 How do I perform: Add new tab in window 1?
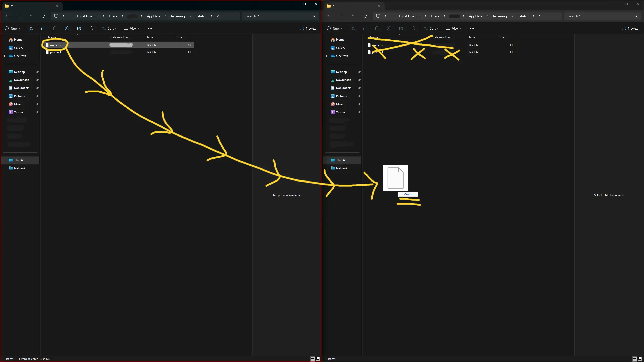[x=390, y=6]
